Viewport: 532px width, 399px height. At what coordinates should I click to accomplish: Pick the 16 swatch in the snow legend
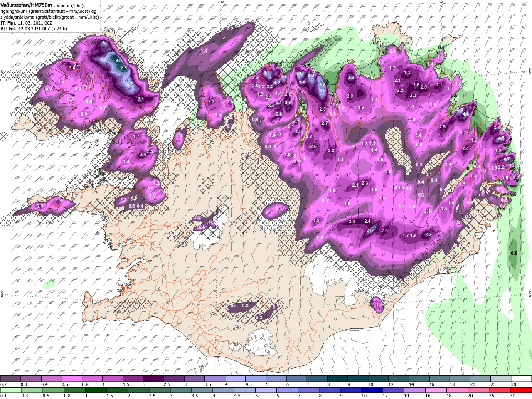coord(439,379)
